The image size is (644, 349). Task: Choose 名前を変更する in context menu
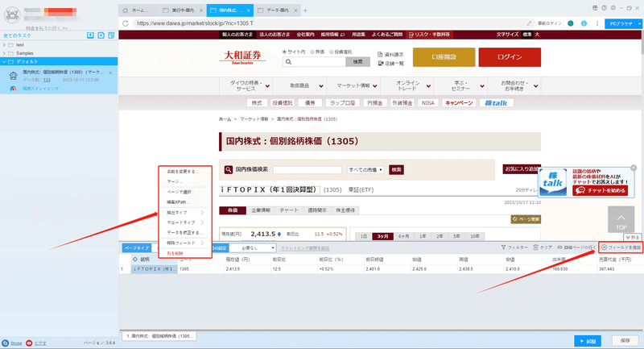[183, 172]
